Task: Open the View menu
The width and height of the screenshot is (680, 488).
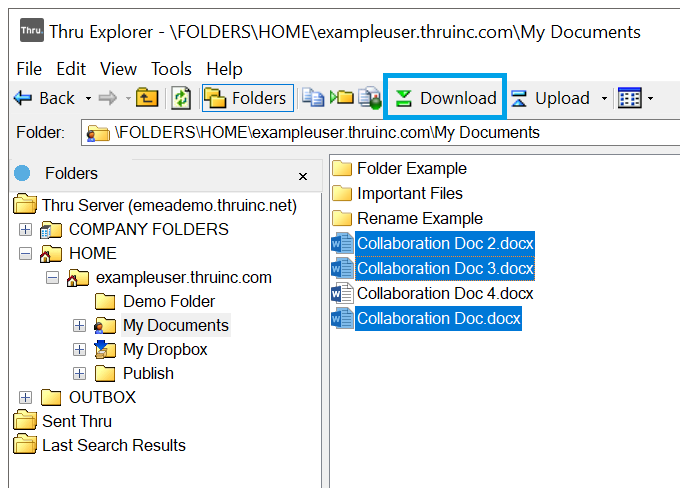Action: click(119, 69)
